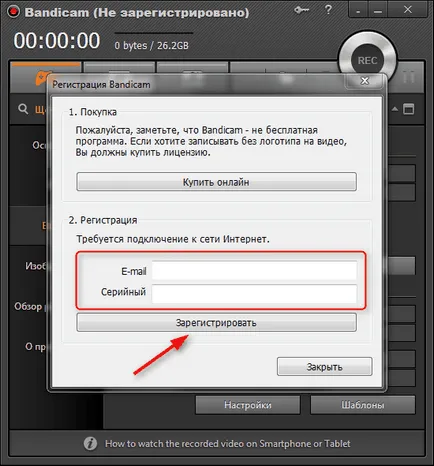Open Настройки button in main window
The height and width of the screenshot is (466, 434).
(x=248, y=405)
